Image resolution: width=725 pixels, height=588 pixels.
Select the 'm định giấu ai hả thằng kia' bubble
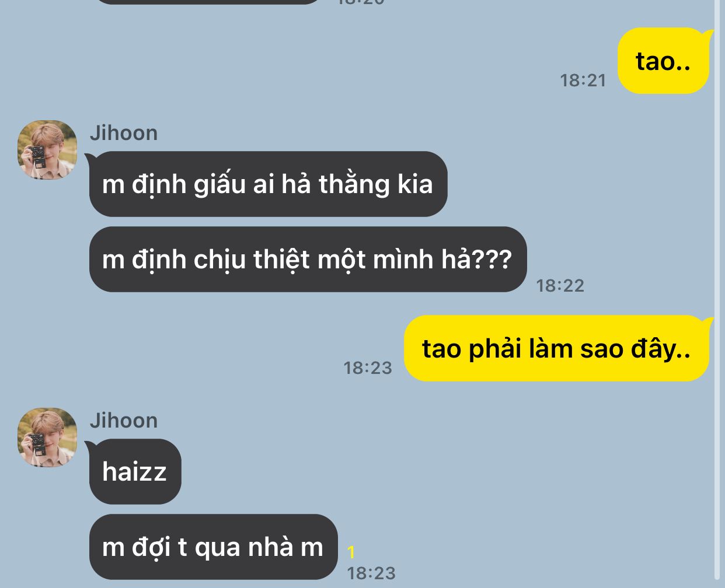(268, 184)
